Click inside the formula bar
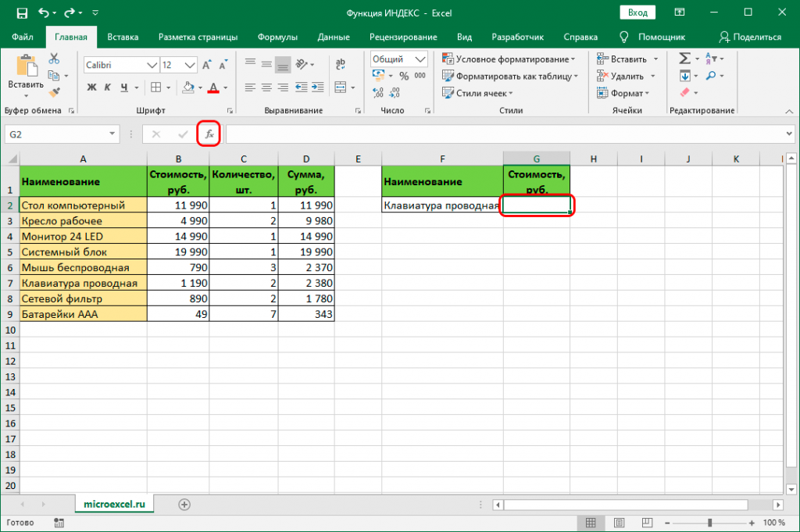This screenshot has width=800, height=532. 505,134
